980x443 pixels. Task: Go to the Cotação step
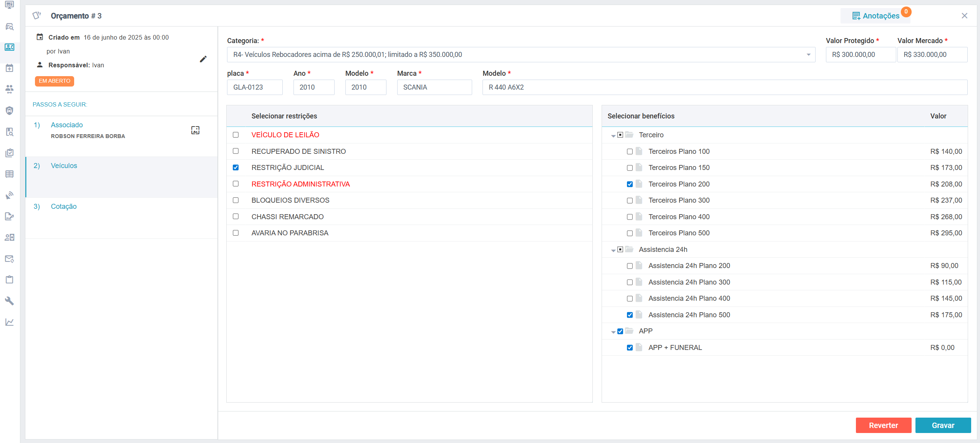click(64, 207)
